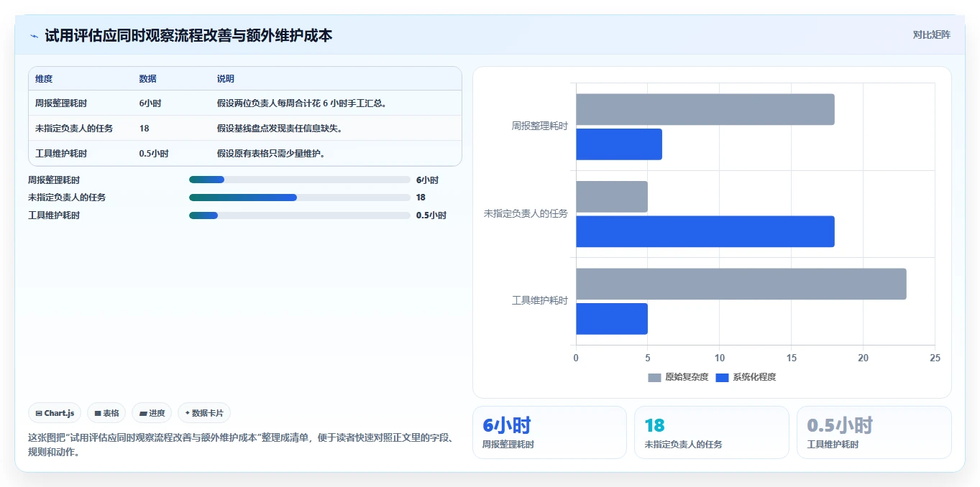Click the table cell 未指定负责人的任务
Image resolution: width=980 pixels, height=487 pixels.
tap(74, 129)
